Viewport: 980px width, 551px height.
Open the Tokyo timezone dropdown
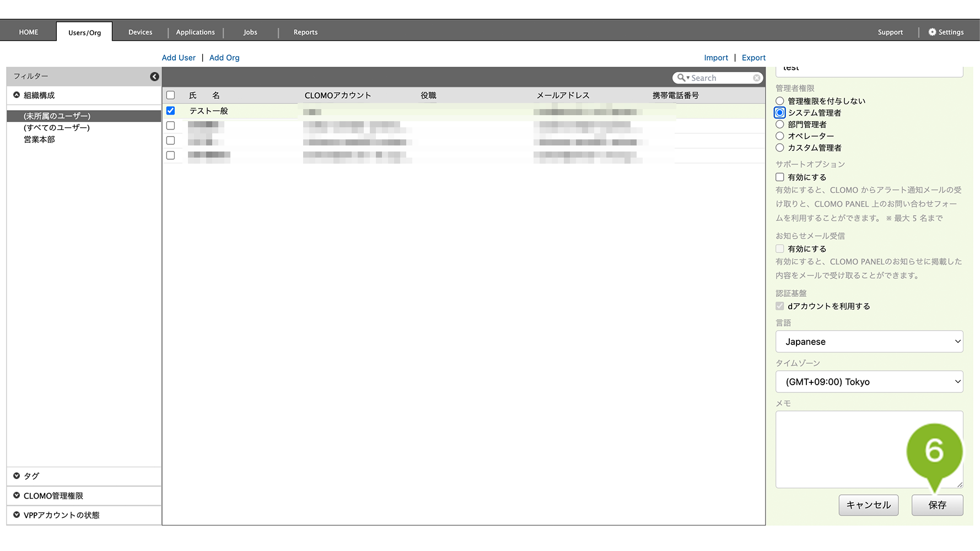pyautogui.click(x=869, y=382)
